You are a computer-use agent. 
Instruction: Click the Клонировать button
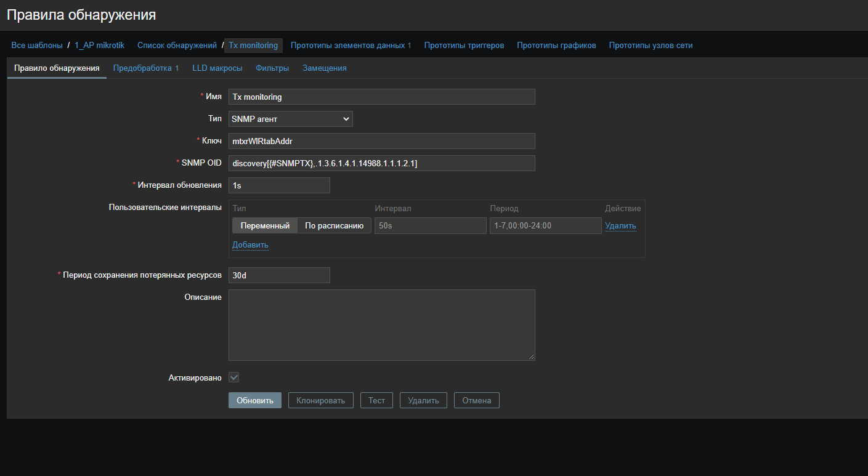click(320, 401)
